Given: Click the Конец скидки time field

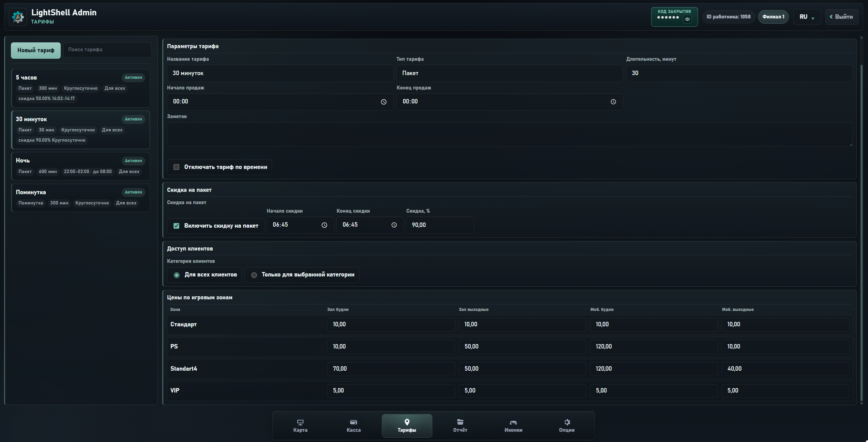Looking at the screenshot, I should tap(370, 225).
